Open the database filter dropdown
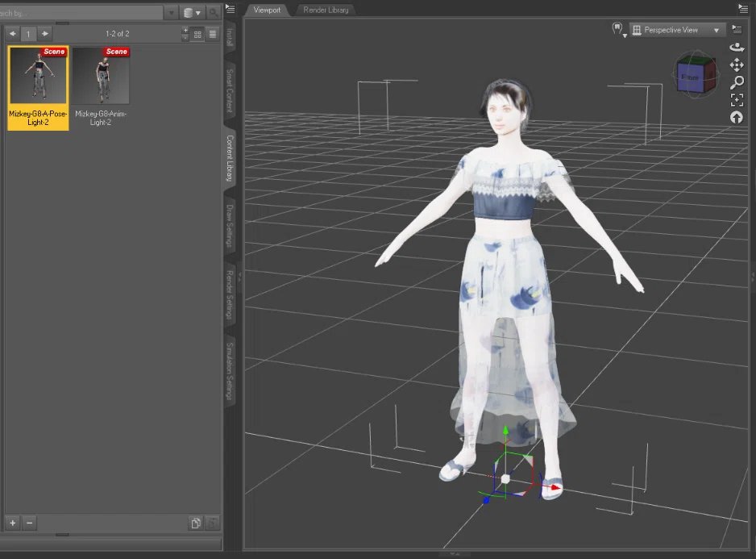756x559 pixels. (x=192, y=13)
